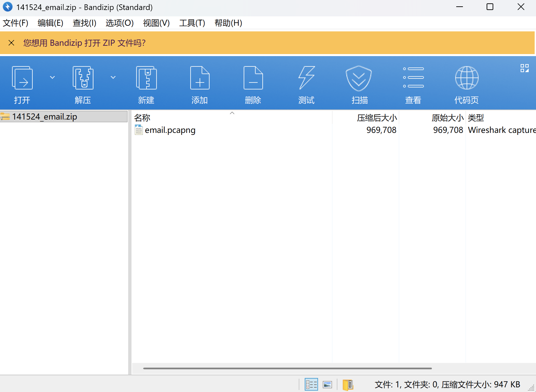Click the file count status text

tap(447, 385)
